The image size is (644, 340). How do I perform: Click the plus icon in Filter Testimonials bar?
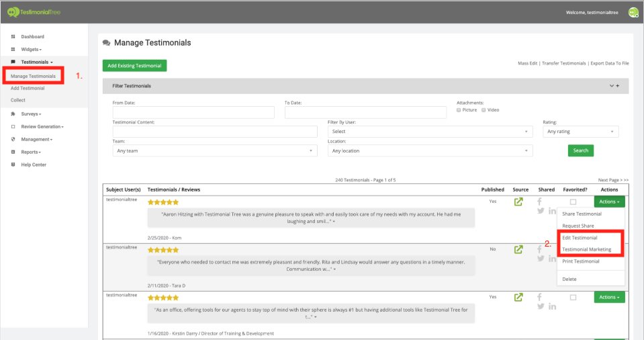(617, 86)
